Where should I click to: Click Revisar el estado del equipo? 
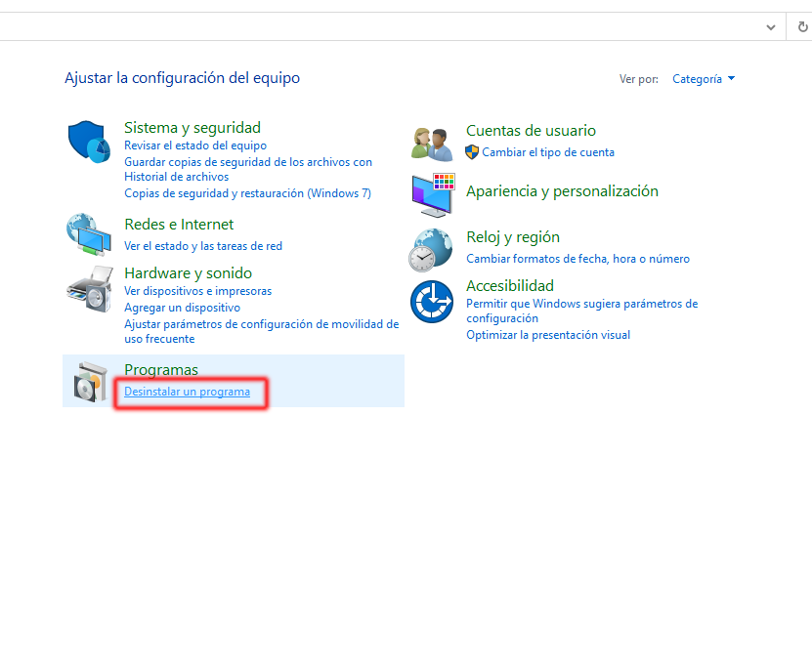[195, 145]
